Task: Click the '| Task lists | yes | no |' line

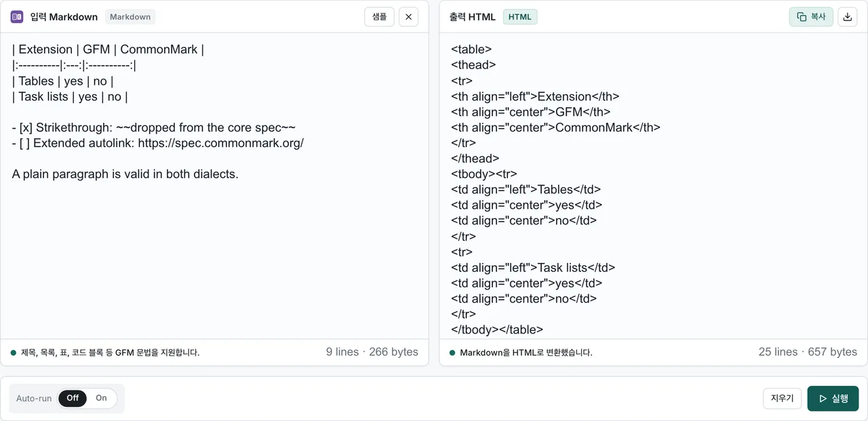Action: click(70, 96)
